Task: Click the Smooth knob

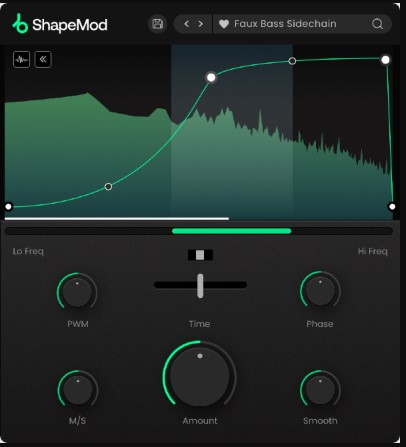Action: (320, 389)
